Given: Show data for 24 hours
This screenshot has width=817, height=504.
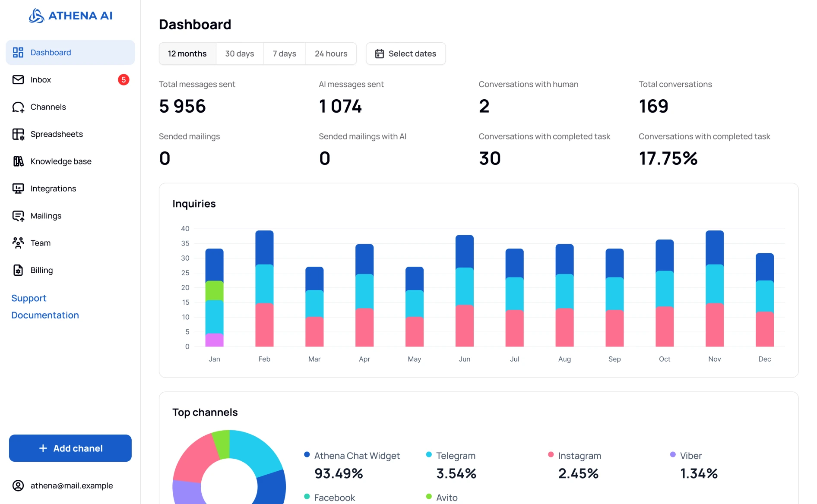Looking at the screenshot, I should [x=331, y=54].
